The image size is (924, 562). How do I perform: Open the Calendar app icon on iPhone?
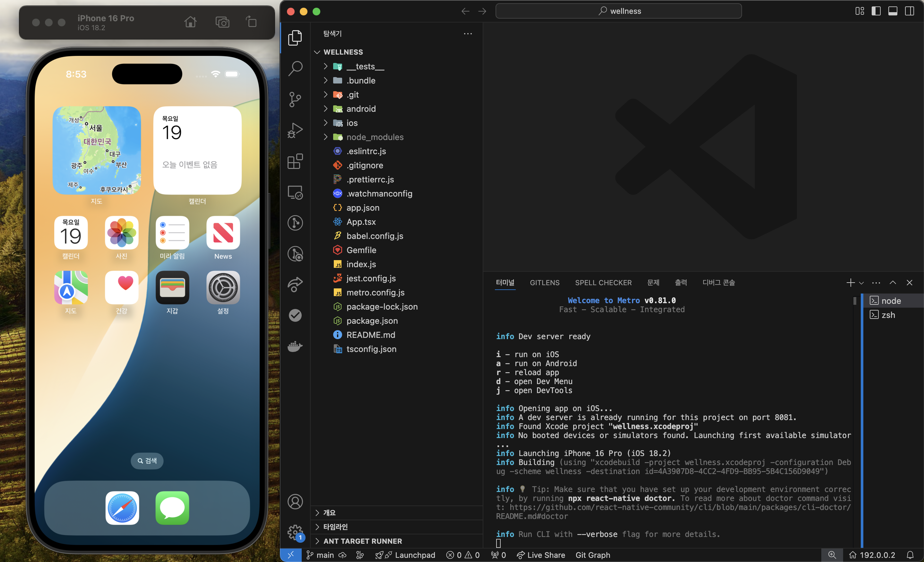71,233
